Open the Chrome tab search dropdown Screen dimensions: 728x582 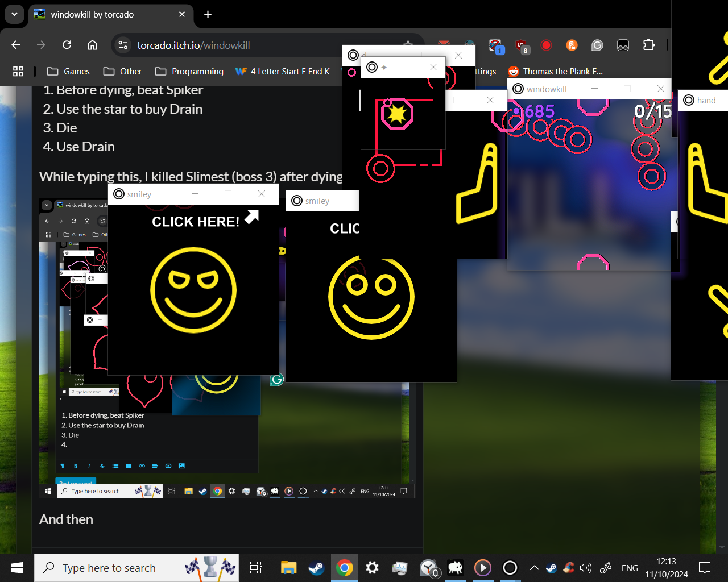click(x=14, y=14)
